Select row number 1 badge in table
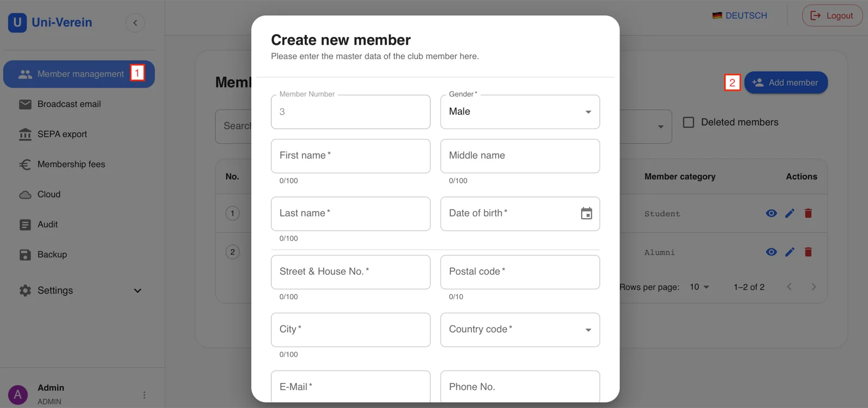 232,213
